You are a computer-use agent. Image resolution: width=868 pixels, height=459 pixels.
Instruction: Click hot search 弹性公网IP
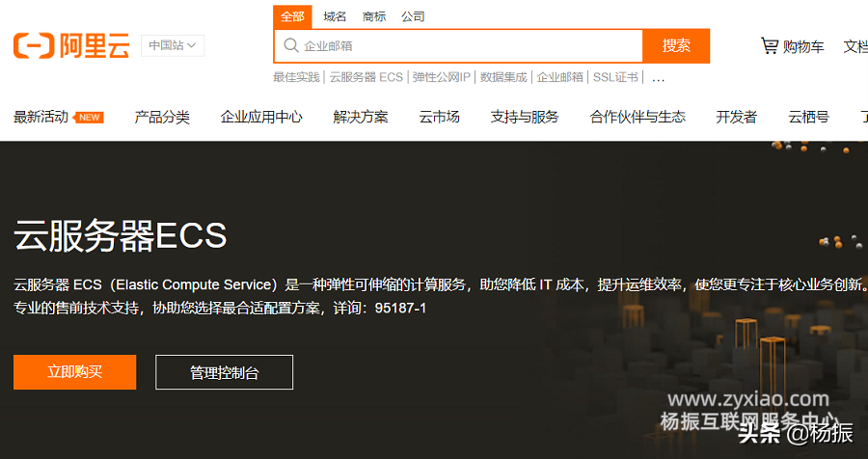tap(441, 77)
